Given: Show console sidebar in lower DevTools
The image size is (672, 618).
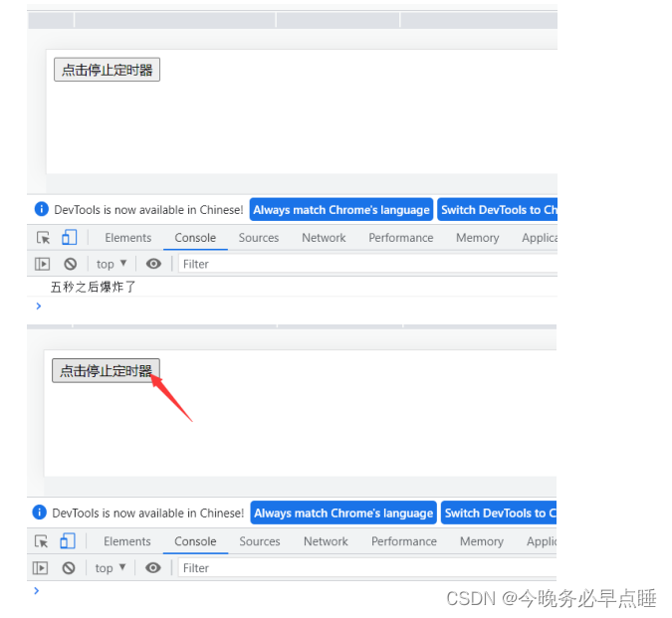Looking at the screenshot, I should [40, 568].
